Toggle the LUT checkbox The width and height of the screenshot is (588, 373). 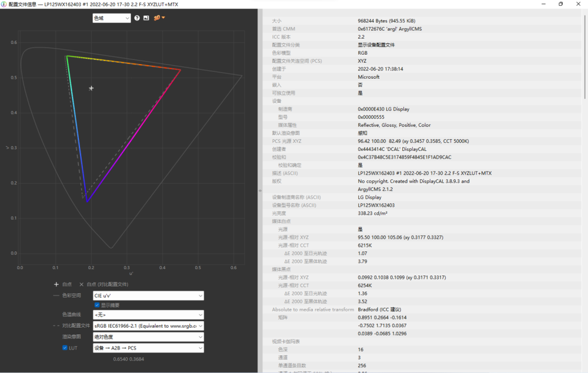(65, 348)
